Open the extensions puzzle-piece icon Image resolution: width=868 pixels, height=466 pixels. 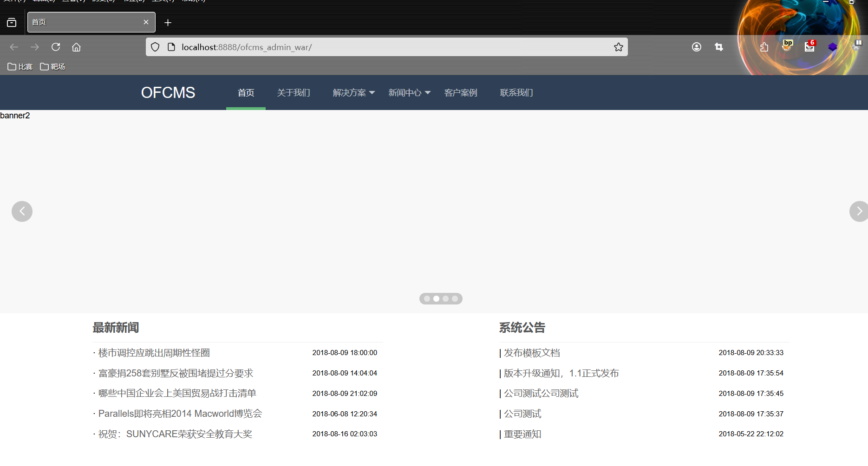pyautogui.click(x=764, y=47)
